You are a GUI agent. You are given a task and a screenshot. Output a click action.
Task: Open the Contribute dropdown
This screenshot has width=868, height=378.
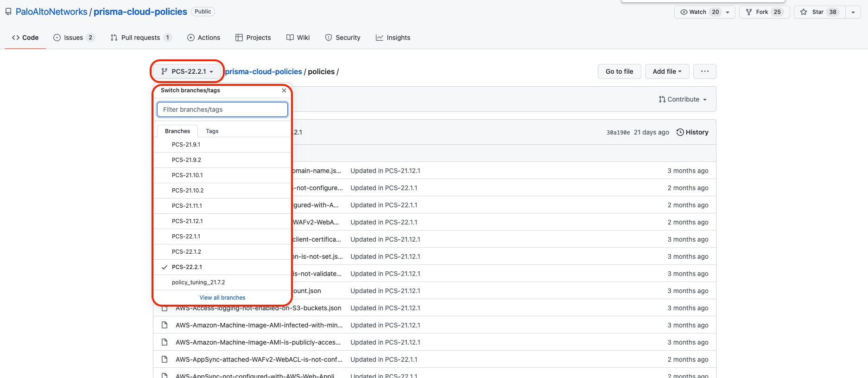[x=683, y=99]
